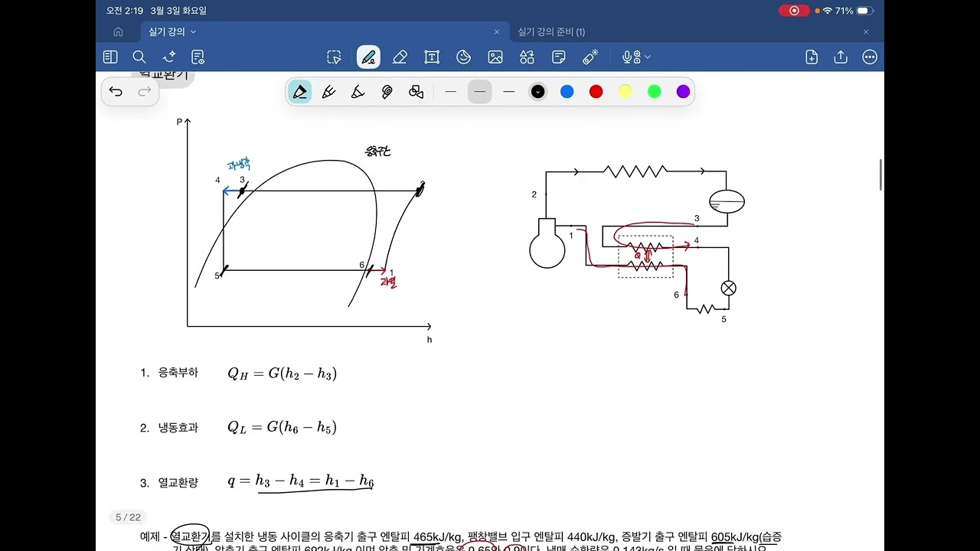
Task: Click the P axis label
Action: pyautogui.click(x=179, y=122)
